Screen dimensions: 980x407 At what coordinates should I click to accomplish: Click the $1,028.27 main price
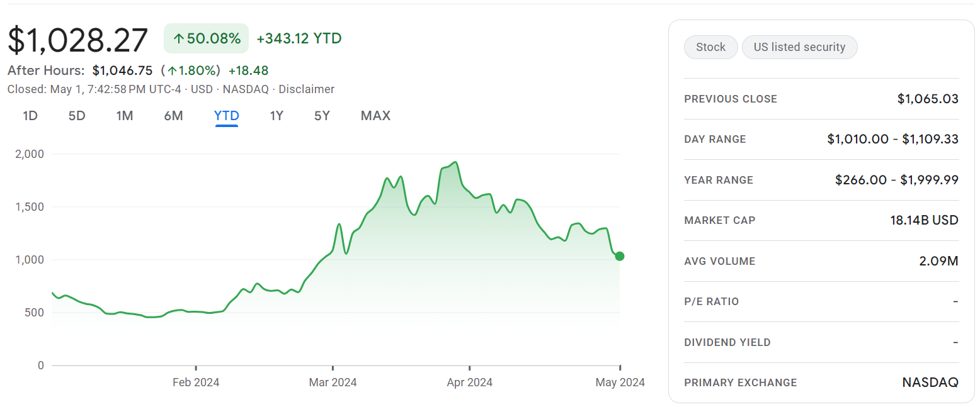coord(78,40)
